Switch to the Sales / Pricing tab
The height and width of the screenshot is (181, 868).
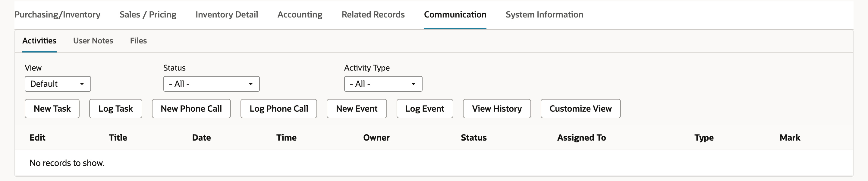coord(148,14)
